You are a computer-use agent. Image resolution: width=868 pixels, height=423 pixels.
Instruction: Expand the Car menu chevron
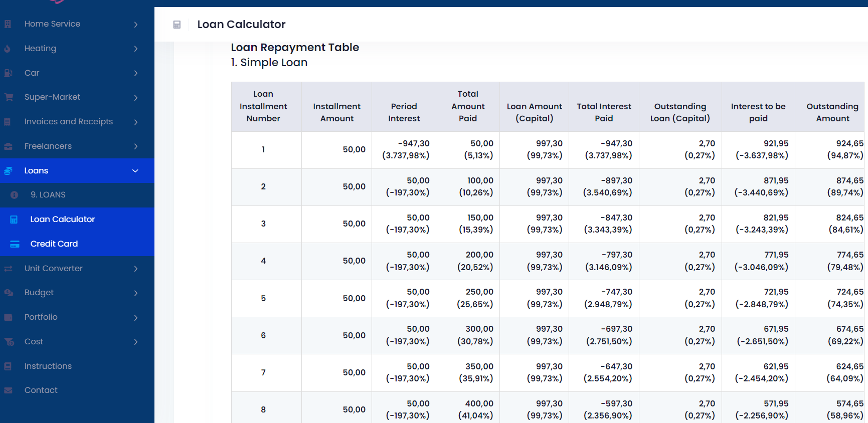coord(135,73)
